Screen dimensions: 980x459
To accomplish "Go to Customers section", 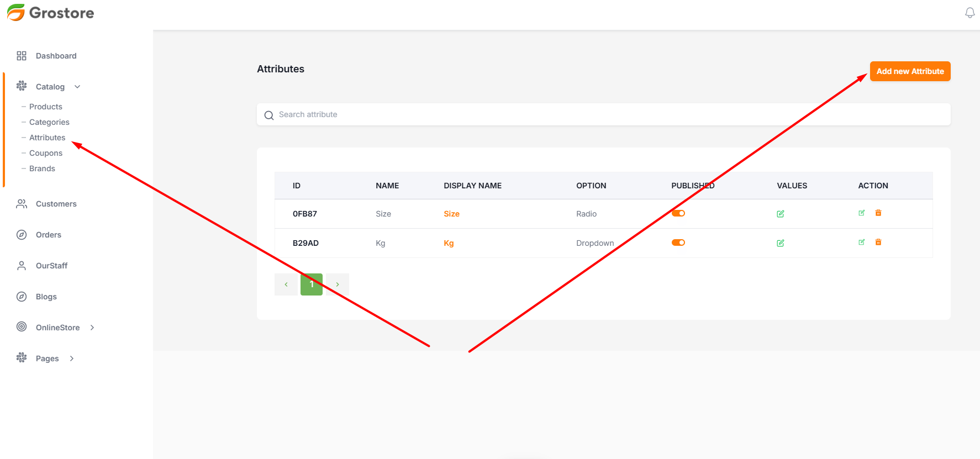I will (x=56, y=204).
